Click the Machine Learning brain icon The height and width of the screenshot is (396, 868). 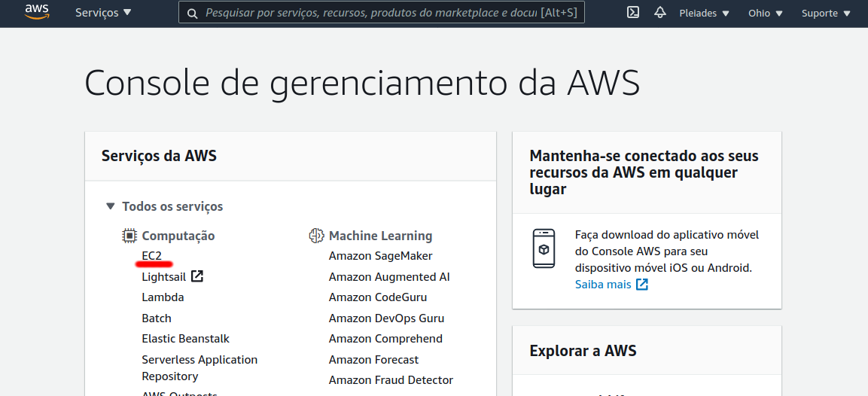(x=316, y=236)
